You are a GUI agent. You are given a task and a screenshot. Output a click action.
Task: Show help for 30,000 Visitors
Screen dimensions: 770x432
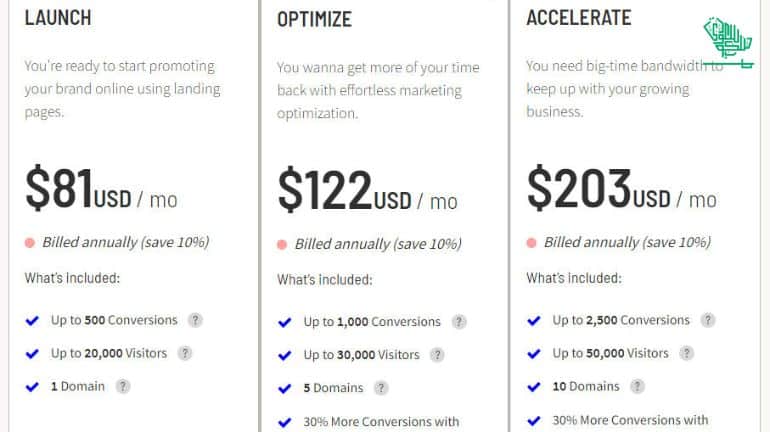coord(437,354)
